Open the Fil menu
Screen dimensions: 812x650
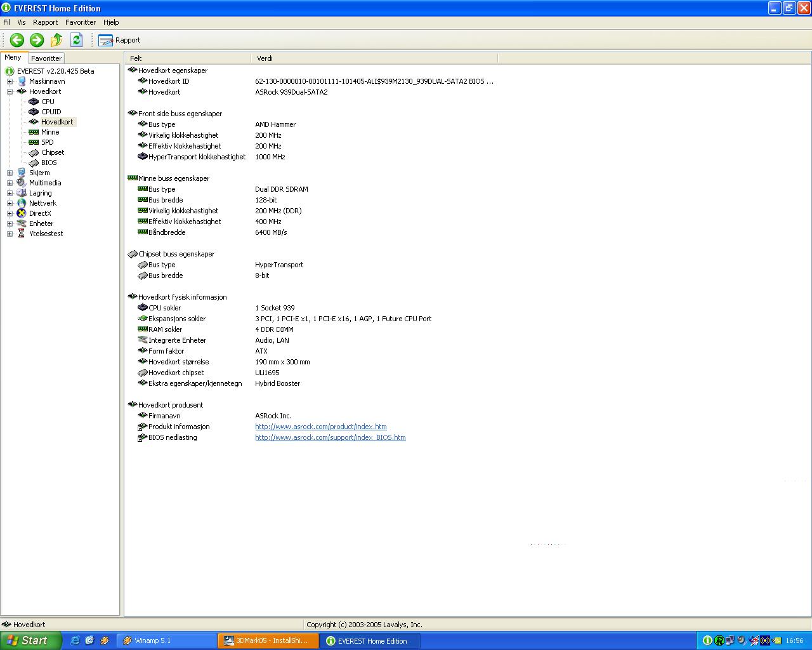coord(6,22)
